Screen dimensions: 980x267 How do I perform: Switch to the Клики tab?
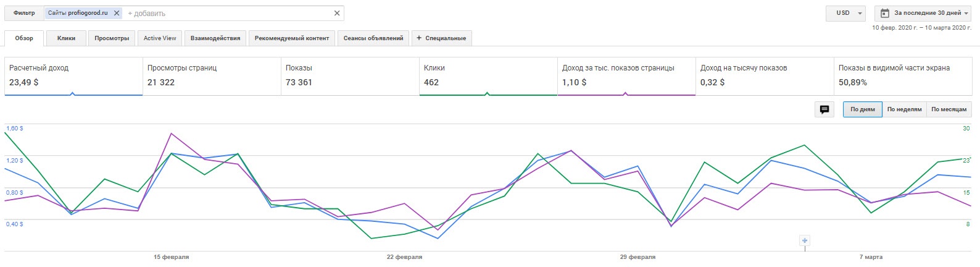(x=66, y=38)
